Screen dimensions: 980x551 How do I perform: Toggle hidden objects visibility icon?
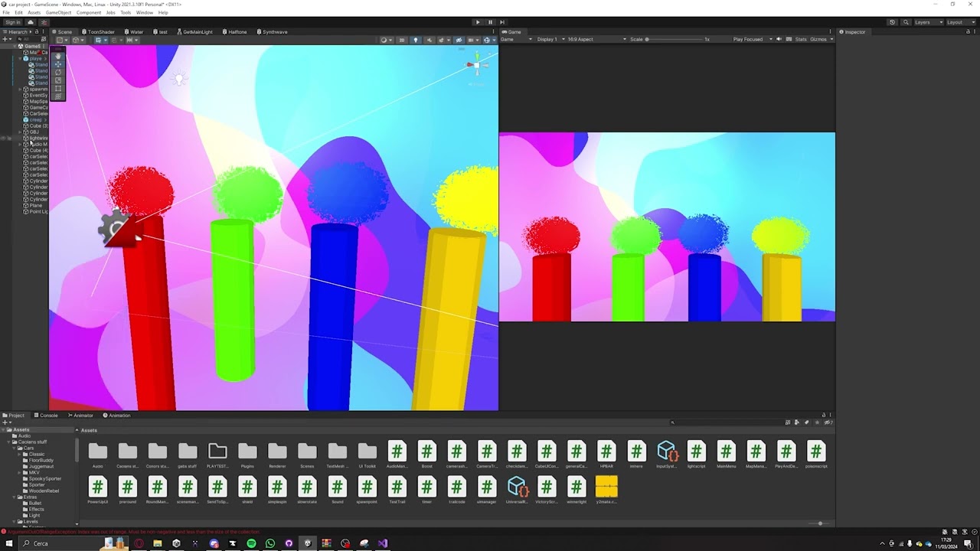(x=459, y=40)
